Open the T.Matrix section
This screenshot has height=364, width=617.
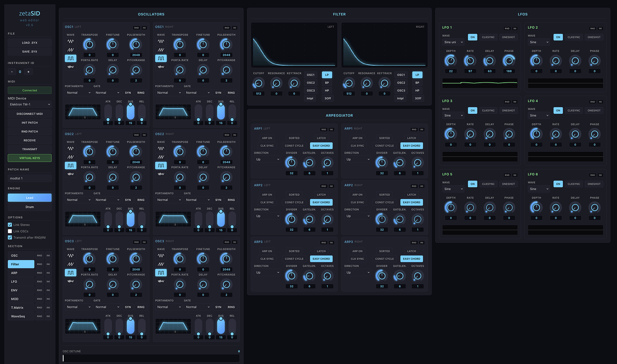(21, 308)
